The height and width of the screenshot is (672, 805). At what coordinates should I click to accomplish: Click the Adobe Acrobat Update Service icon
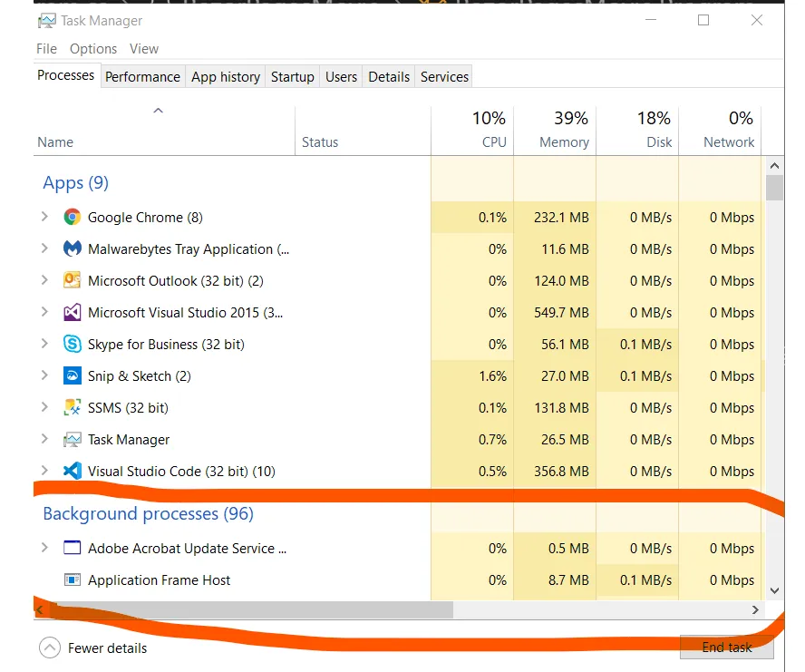click(x=72, y=548)
